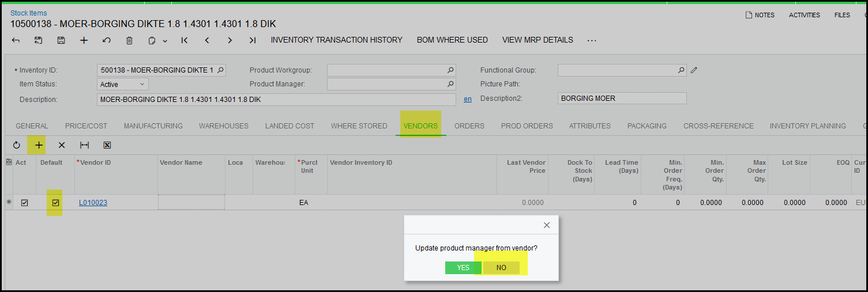This screenshot has height=292, width=868.
Task: Switch to the Warehouses tab
Action: coord(223,126)
